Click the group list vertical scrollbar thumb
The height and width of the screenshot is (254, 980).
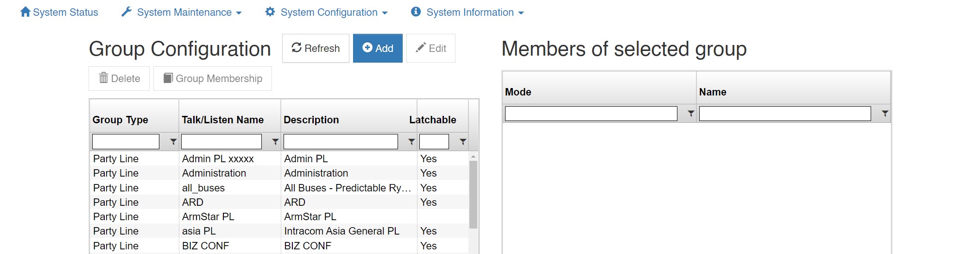(473, 195)
